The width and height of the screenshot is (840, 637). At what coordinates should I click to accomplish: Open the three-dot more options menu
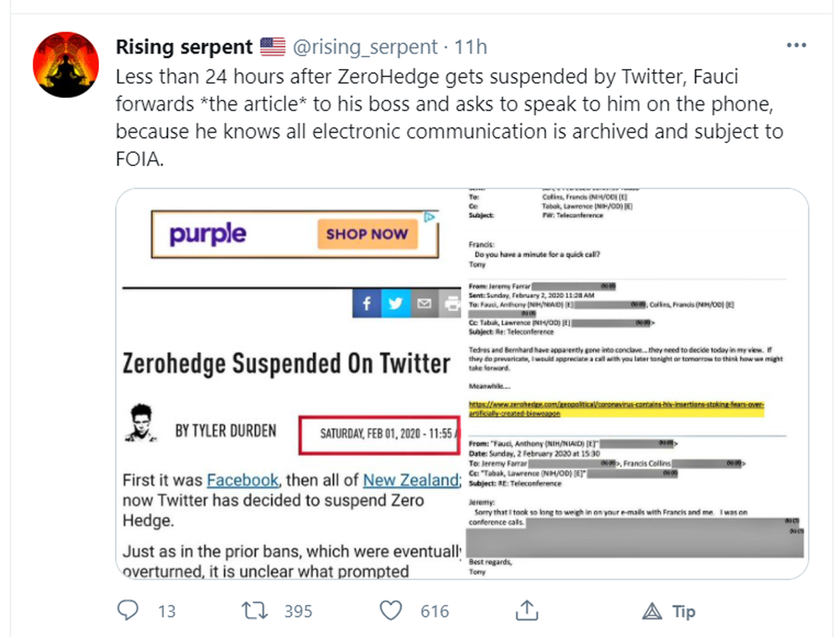tap(796, 45)
